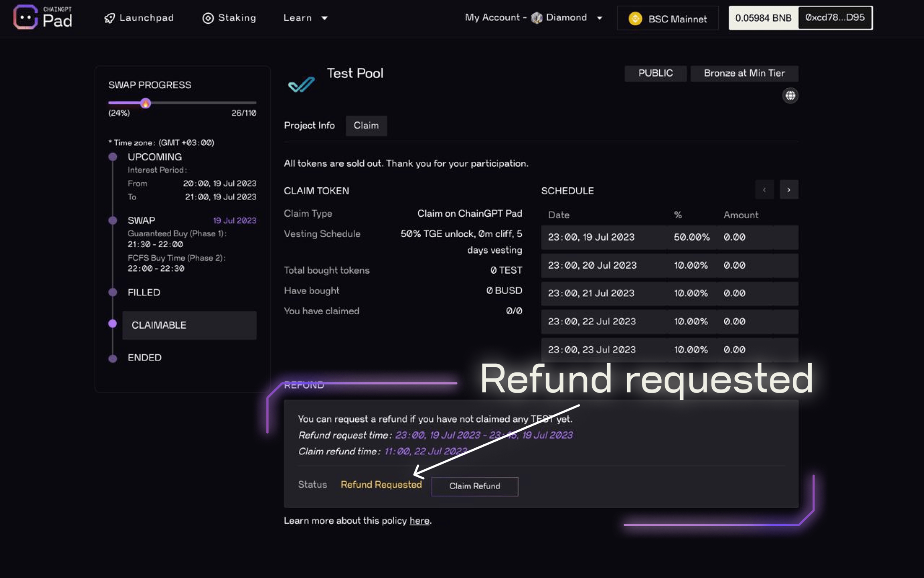Viewport: 924px width, 578px height.
Task: Click the wallet address 0xcd78...D95
Action: 835,18
